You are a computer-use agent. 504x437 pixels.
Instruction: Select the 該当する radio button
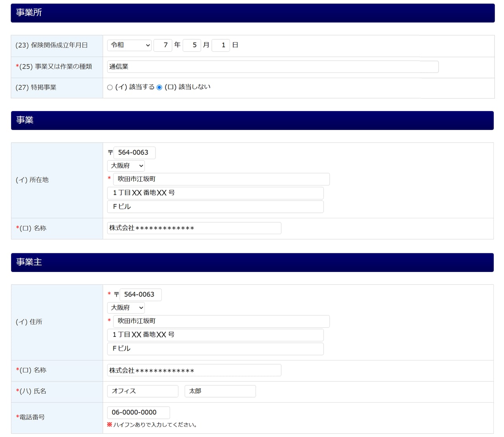pyautogui.click(x=110, y=87)
